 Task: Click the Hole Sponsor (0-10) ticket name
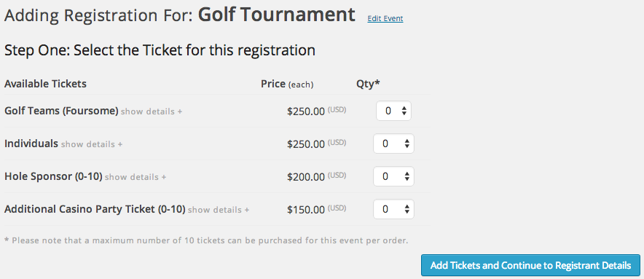pyautogui.click(x=53, y=176)
